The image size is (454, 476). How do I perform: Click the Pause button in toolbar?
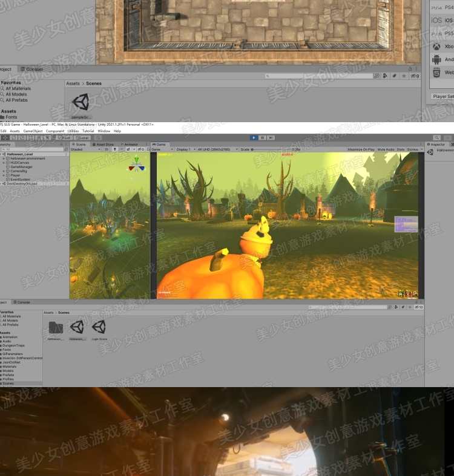[x=263, y=138]
